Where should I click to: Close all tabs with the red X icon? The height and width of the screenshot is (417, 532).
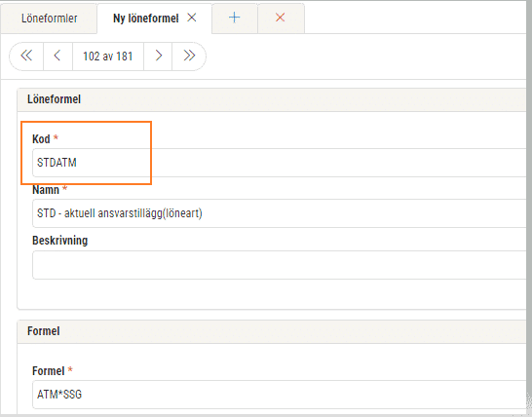(x=281, y=18)
